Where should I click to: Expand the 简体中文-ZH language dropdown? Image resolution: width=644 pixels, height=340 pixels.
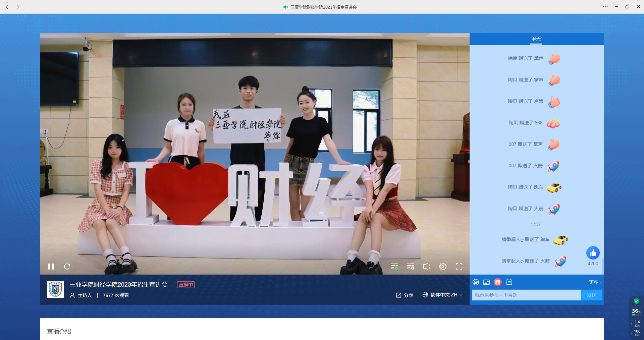(442, 295)
